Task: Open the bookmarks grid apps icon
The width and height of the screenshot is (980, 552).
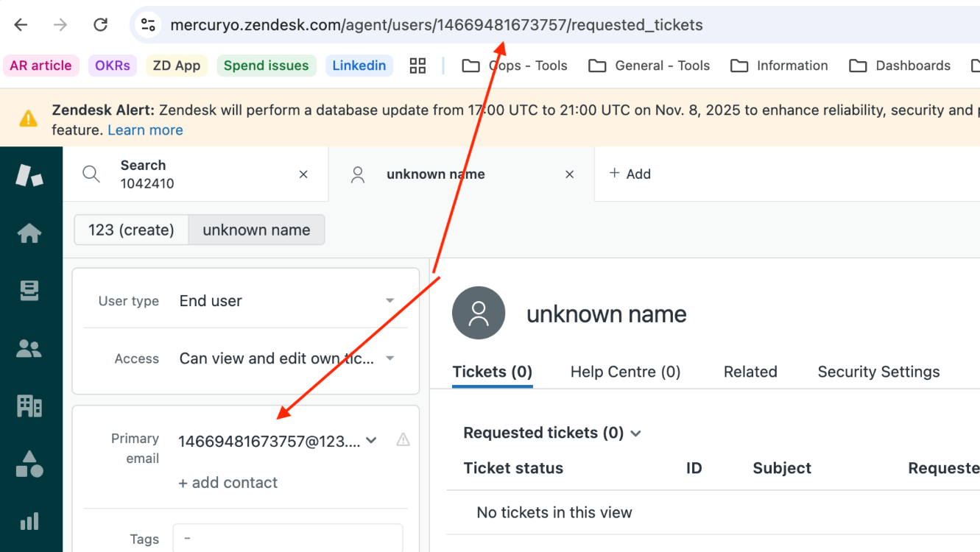Action: pos(417,66)
